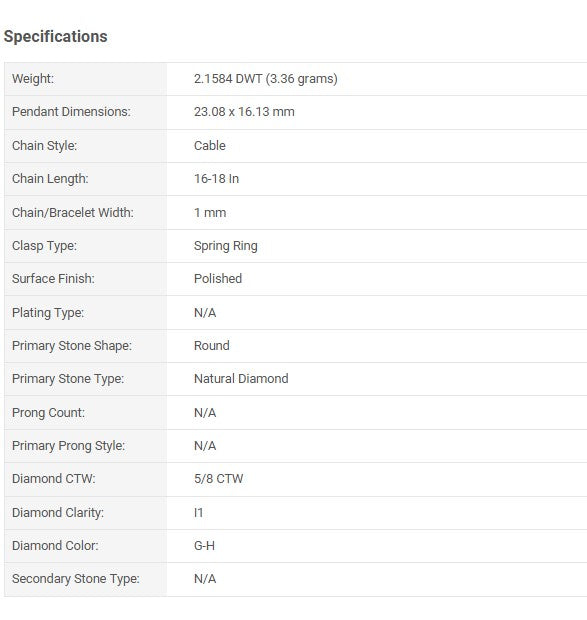This screenshot has width=587, height=620.
Task: Select the Prong Count label
Action: (48, 413)
